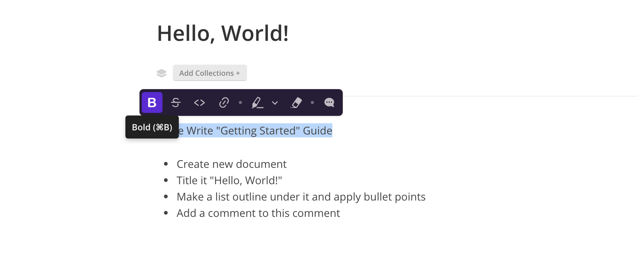The image size is (644, 254).
Task: Apply strikethrough to the selected text
Action: (x=176, y=102)
